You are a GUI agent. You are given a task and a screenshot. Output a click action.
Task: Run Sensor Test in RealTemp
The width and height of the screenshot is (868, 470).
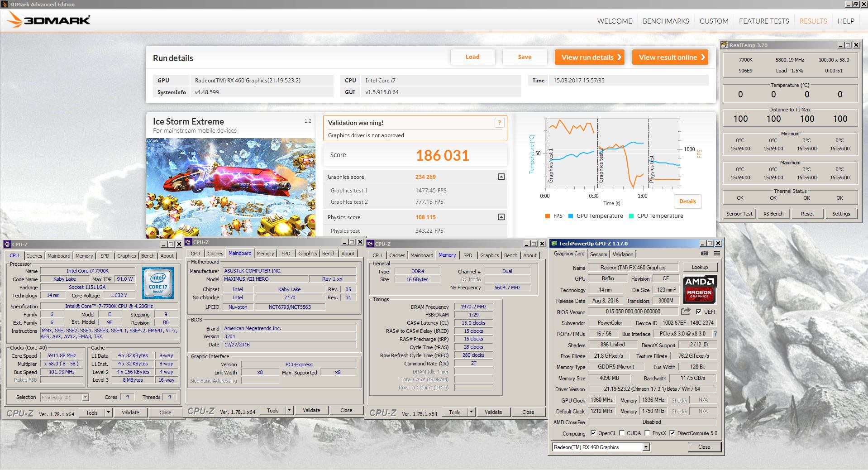click(x=739, y=214)
